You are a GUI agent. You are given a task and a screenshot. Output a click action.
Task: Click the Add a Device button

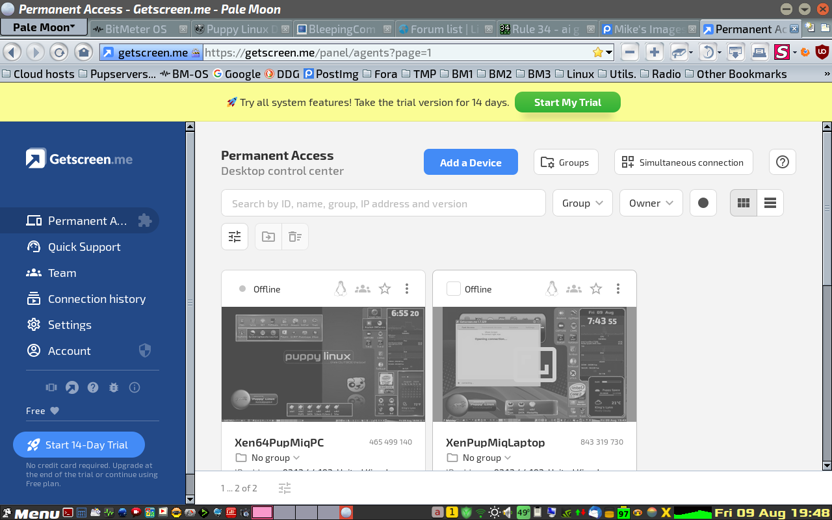click(x=471, y=162)
